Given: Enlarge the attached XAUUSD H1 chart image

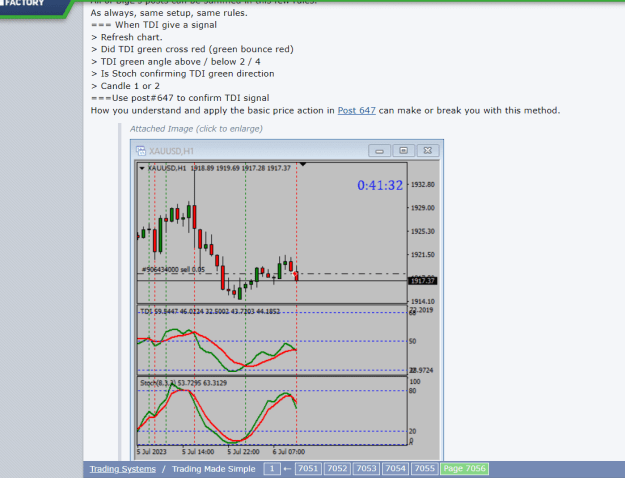Looking at the screenshot, I should click(287, 300).
